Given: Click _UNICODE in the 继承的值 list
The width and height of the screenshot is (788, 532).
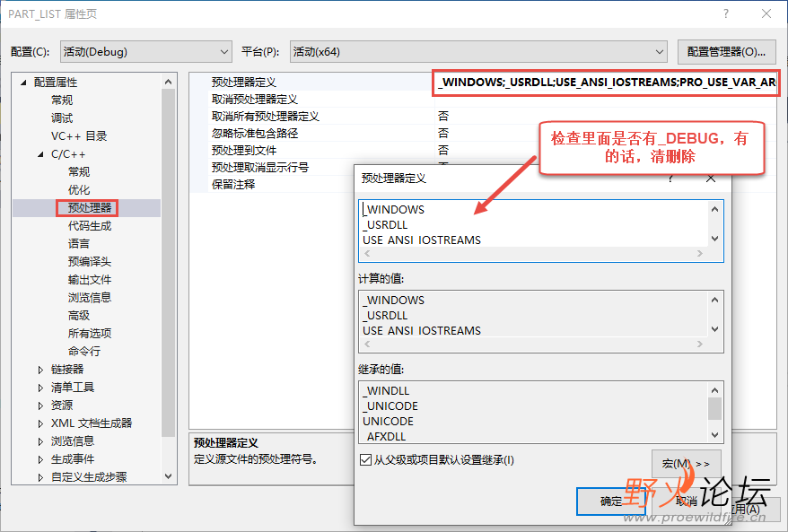Looking at the screenshot, I should tap(391, 406).
